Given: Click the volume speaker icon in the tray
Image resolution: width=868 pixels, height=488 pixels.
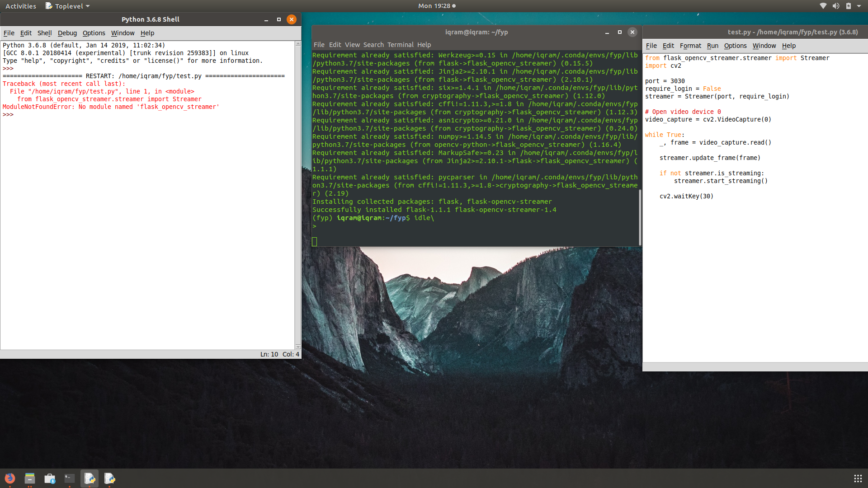Looking at the screenshot, I should point(836,6).
